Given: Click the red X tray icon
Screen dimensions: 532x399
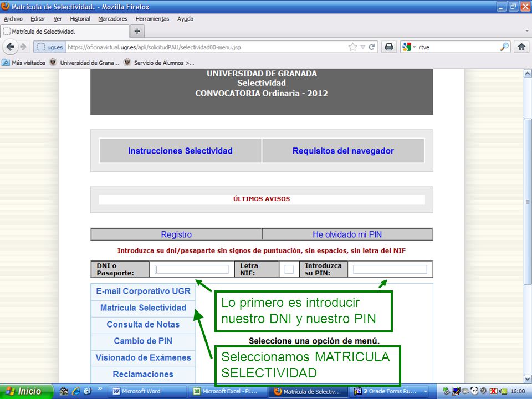Looking at the screenshot, I should click(x=494, y=392).
